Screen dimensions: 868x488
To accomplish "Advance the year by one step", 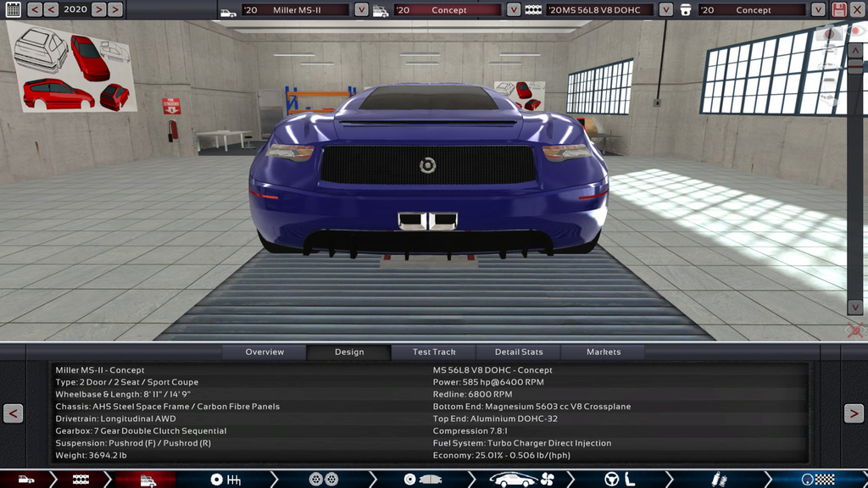I will pos(98,9).
